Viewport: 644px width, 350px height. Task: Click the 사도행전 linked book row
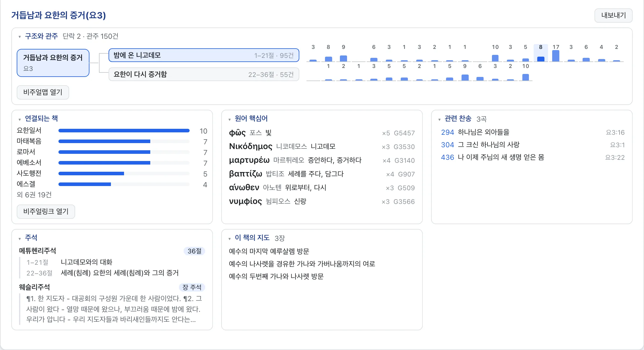click(112, 174)
